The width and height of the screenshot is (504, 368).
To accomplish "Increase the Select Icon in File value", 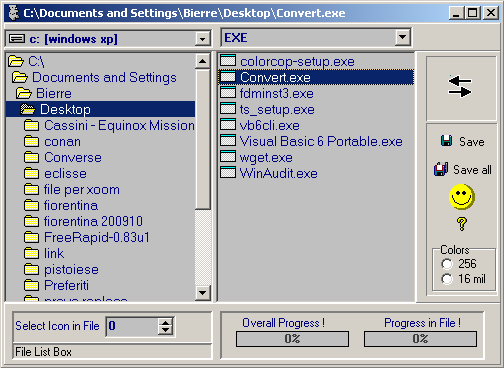I will [x=165, y=322].
